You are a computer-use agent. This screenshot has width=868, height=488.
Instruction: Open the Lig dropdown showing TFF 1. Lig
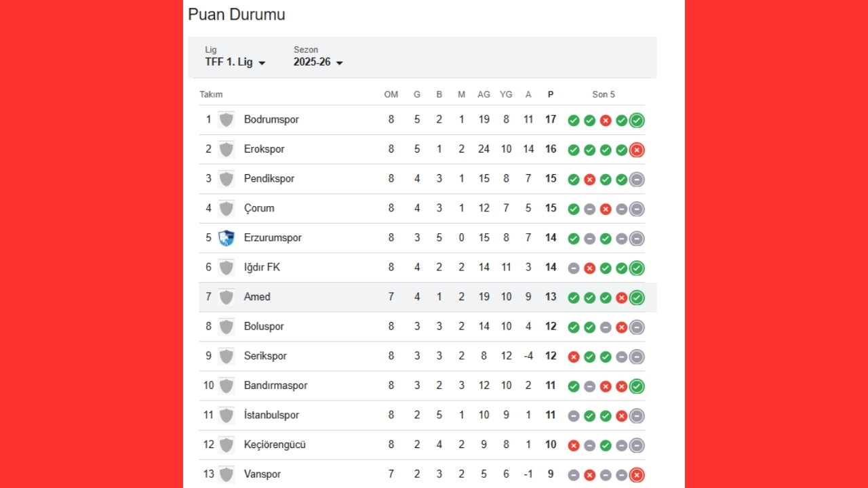pyautogui.click(x=235, y=62)
